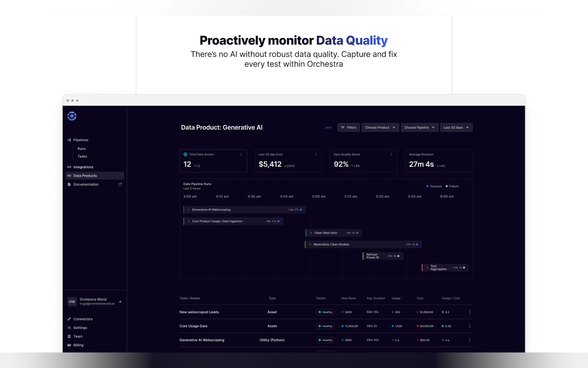Open the external link icon beside Documentation

coord(120,184)
